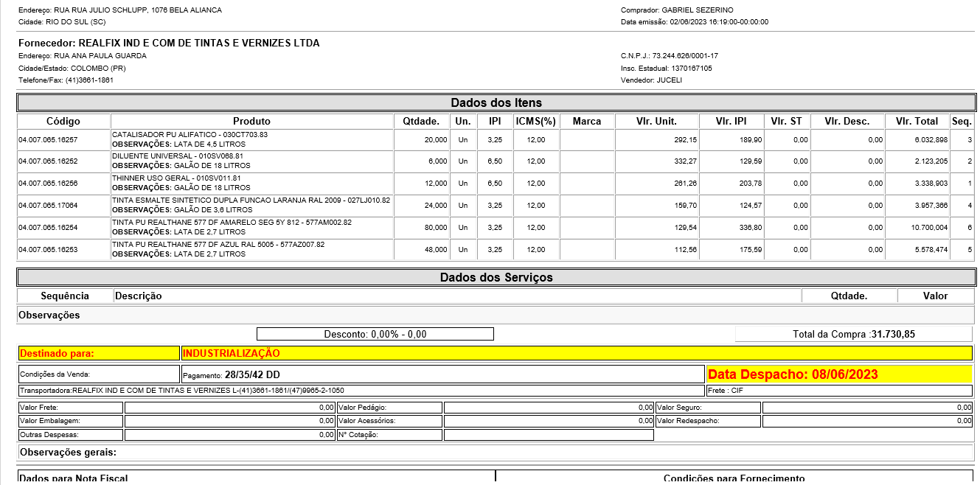Click the 'Total da Compra' value box
The width and height of the screenshot is (980, 485).
coord(853,334)
